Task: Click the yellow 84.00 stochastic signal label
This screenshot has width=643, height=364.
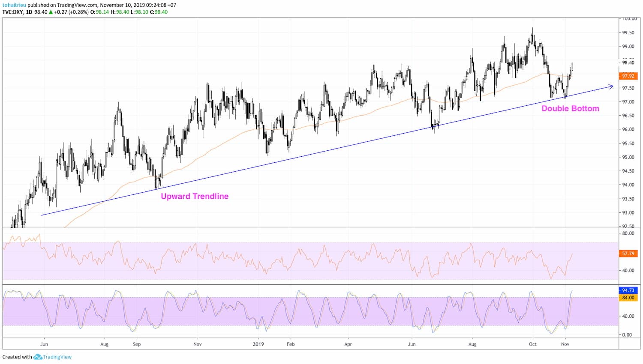Action: coord(628,297)
